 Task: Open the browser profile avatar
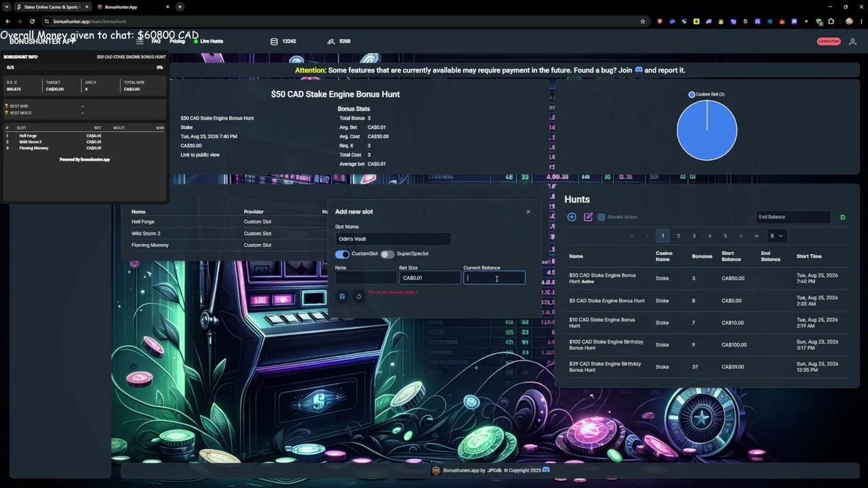(x=849, y=21)
